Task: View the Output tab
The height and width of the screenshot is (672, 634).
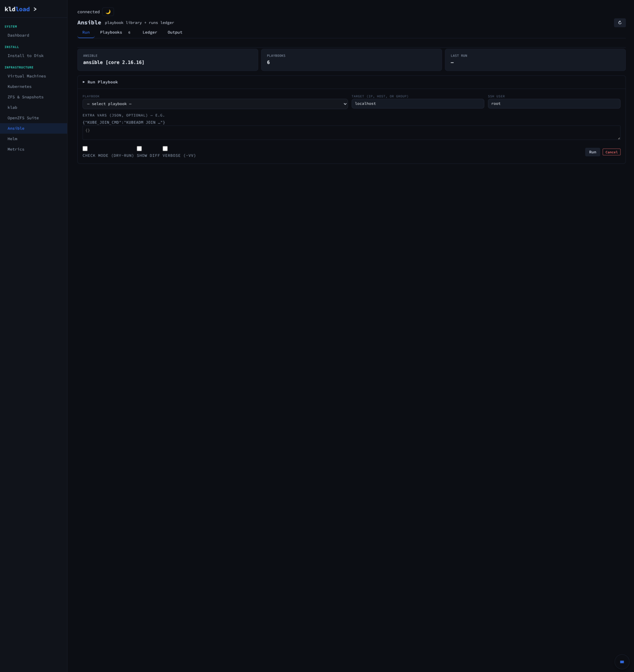Action: pyautogui.click(x=175, y=32)
